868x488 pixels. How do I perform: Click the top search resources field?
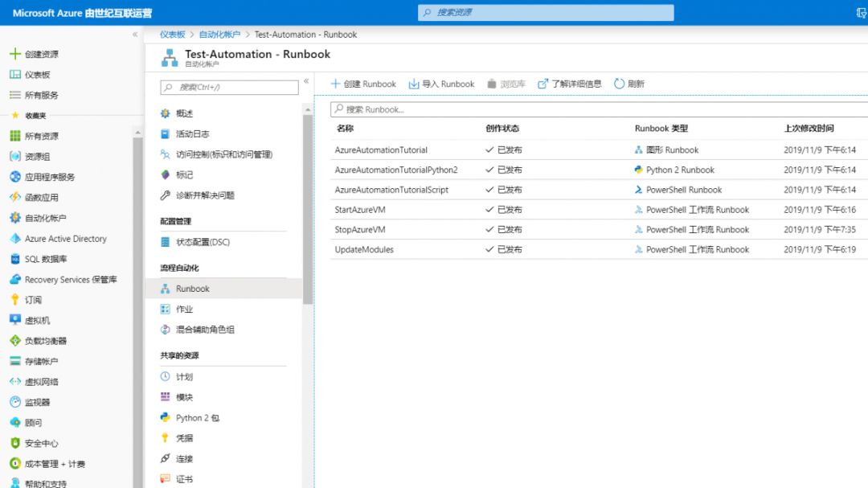coord(546,12)
